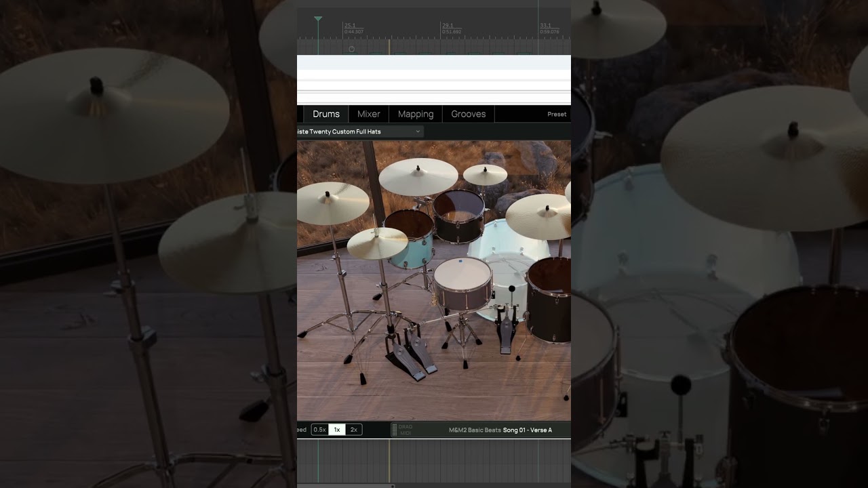
Task: Hit the dark rack tom
Action: (x=459, y=215)
